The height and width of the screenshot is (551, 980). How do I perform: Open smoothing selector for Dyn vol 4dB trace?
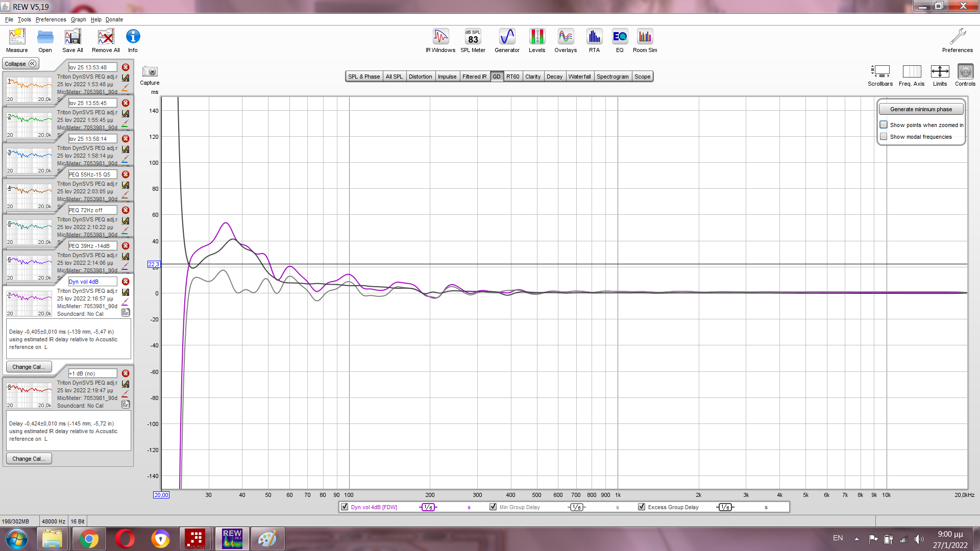point(428,507)
